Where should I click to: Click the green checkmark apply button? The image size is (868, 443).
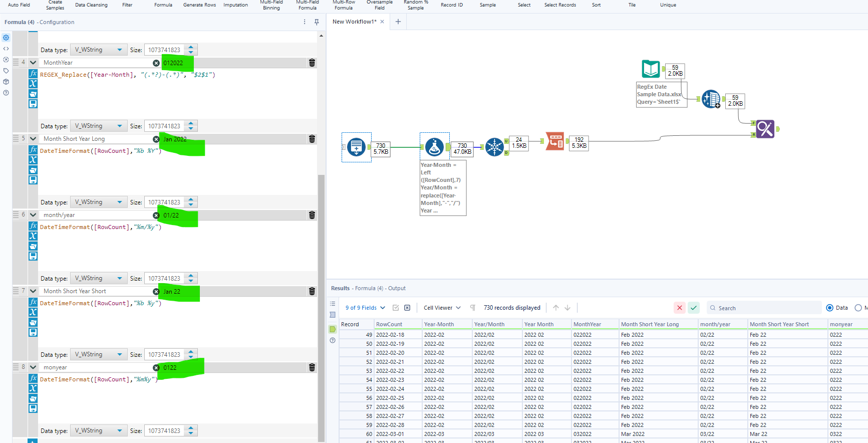point(694,308)
